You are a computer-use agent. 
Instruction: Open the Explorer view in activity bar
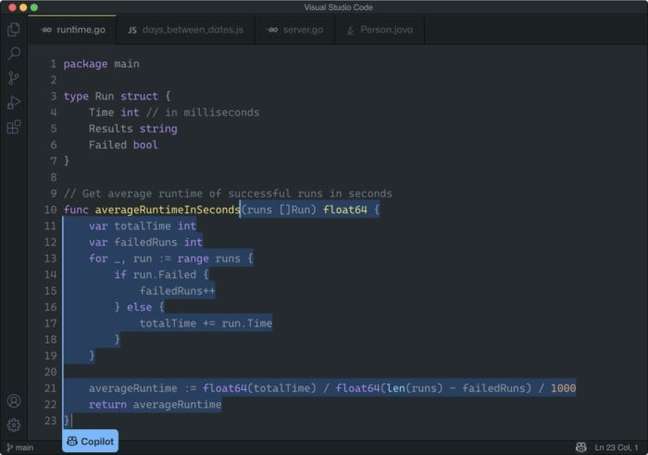coord(14,29)
